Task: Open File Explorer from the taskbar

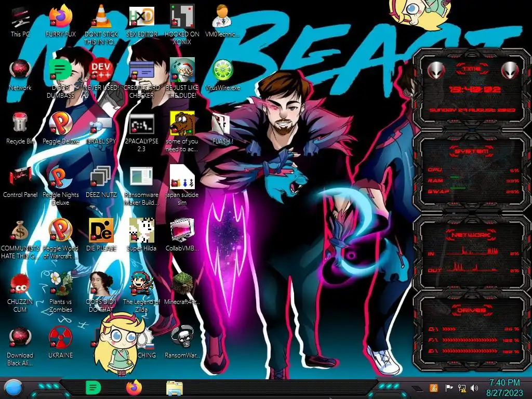Action: 175,388
